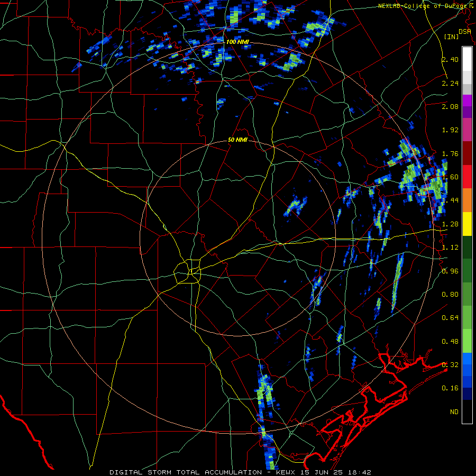Pick the light blue legend swatch
Image resolution: width=476 pixels, height=476 pixels.
(x=467, y=358)
